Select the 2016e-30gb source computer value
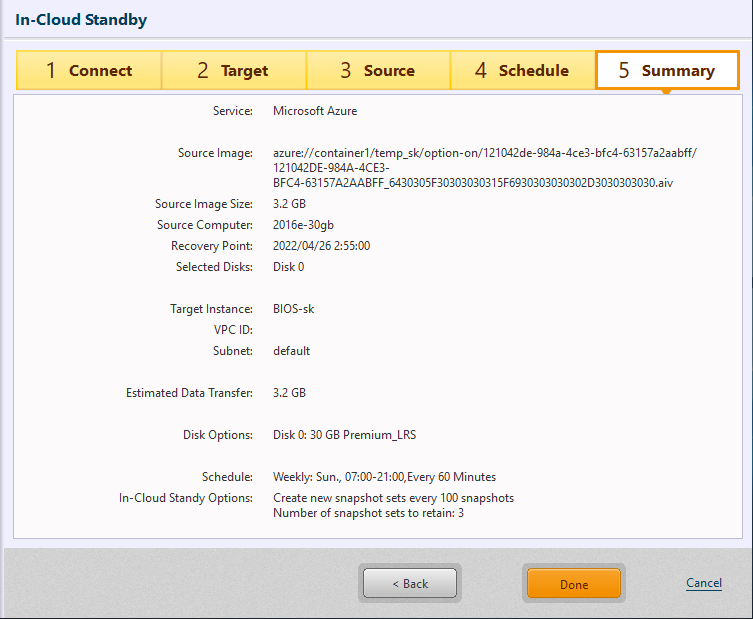This screenshot has width=753, height=619. pos(304,225)
